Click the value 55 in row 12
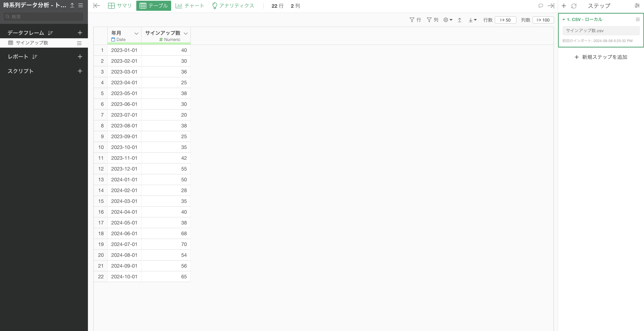The height and width of the screenshot is (331, 644). [184, 169]
